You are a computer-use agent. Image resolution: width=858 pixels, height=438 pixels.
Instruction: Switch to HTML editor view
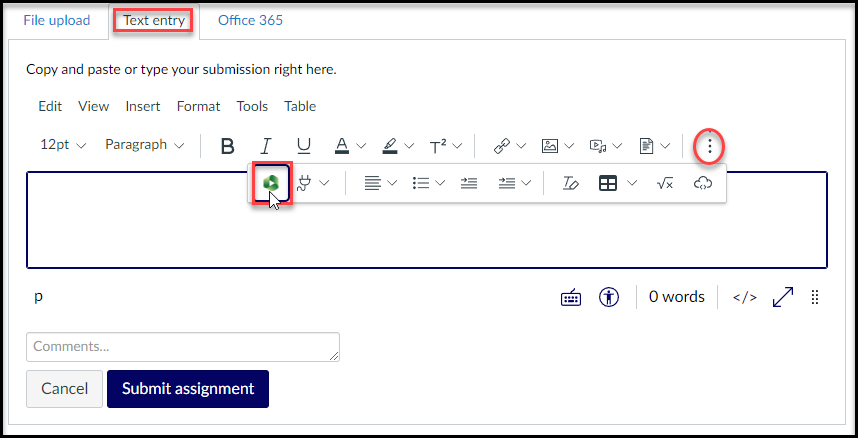click(744, 297)
